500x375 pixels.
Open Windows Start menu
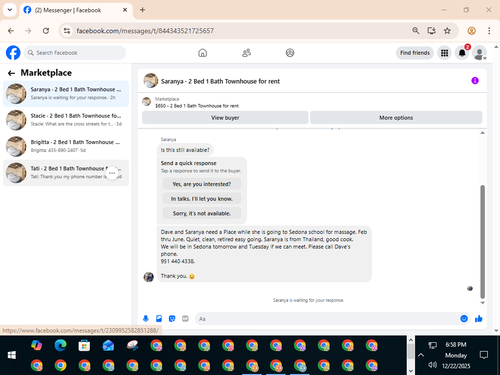click(12, 355)
